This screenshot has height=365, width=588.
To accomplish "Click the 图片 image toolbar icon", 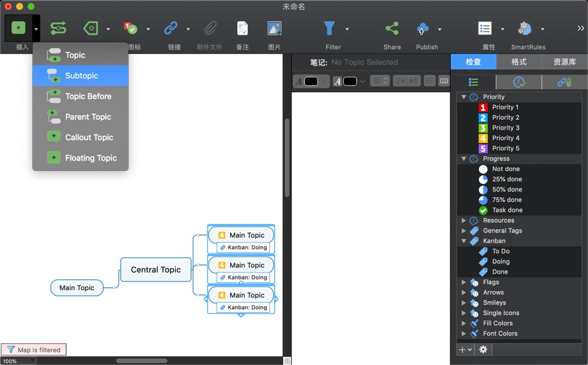I will pos(273,28).
